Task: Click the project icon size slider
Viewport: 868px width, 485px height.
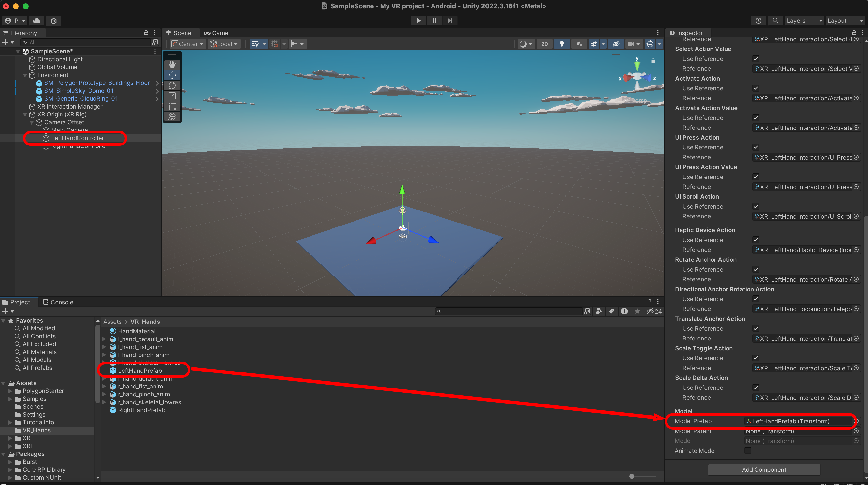Action: 632,476
